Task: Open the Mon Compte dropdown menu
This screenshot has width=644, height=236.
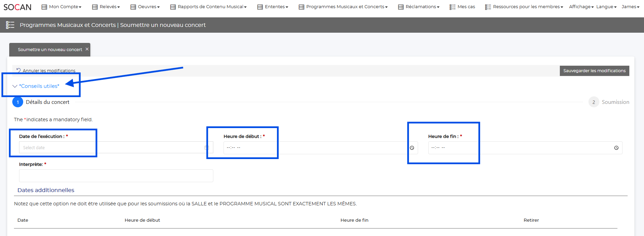Action: [61, 7]
